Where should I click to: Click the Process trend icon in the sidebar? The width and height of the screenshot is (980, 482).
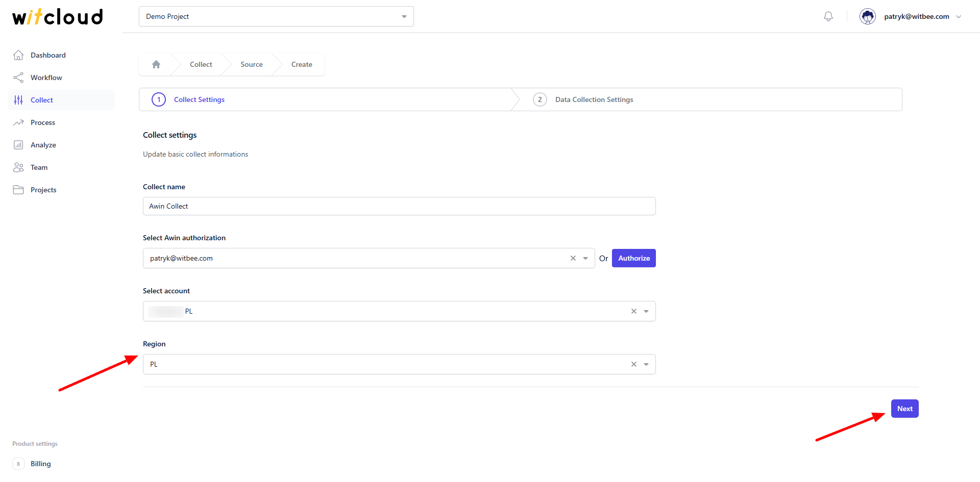click(x=18, y=122)
